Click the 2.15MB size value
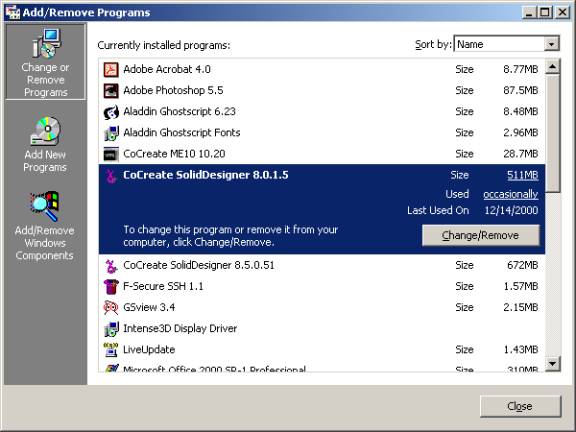This screenshot has height=432, width=576. pos(521,307)
